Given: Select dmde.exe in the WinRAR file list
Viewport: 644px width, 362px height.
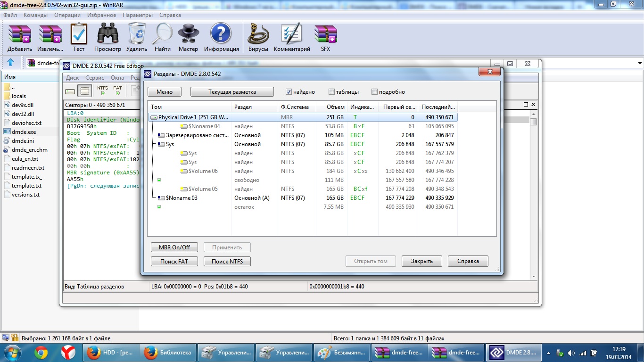Looking at the screenshot, I should pos(24,132).
